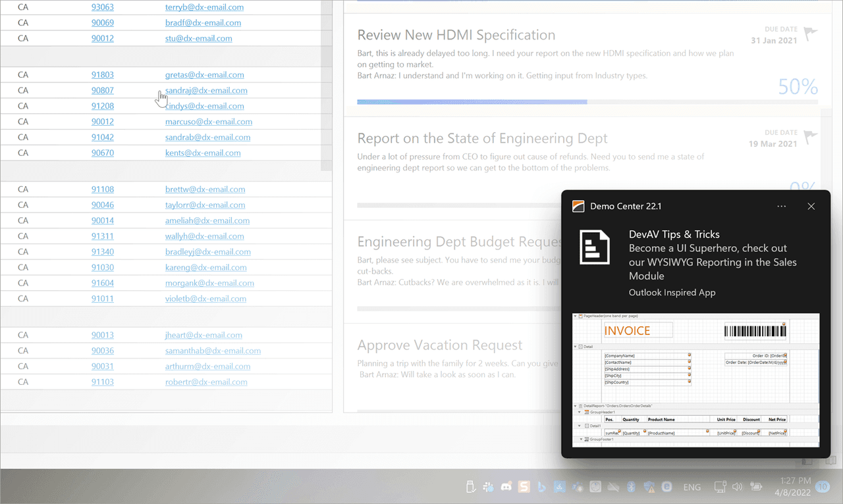Viewport: 843px width, 504px height.
Task: Open email link gretas@dx-email.com
Action: (x=204, y=74)
